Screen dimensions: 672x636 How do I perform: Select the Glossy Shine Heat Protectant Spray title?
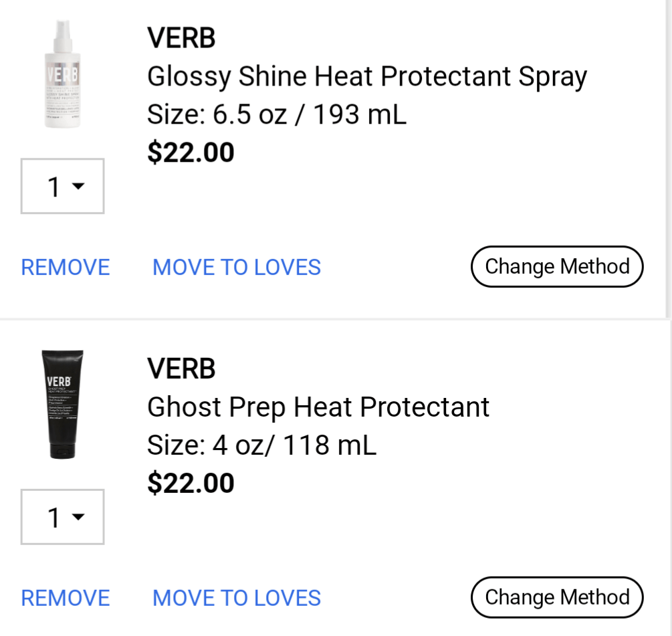pyautogui.click(x=366, y=76)
